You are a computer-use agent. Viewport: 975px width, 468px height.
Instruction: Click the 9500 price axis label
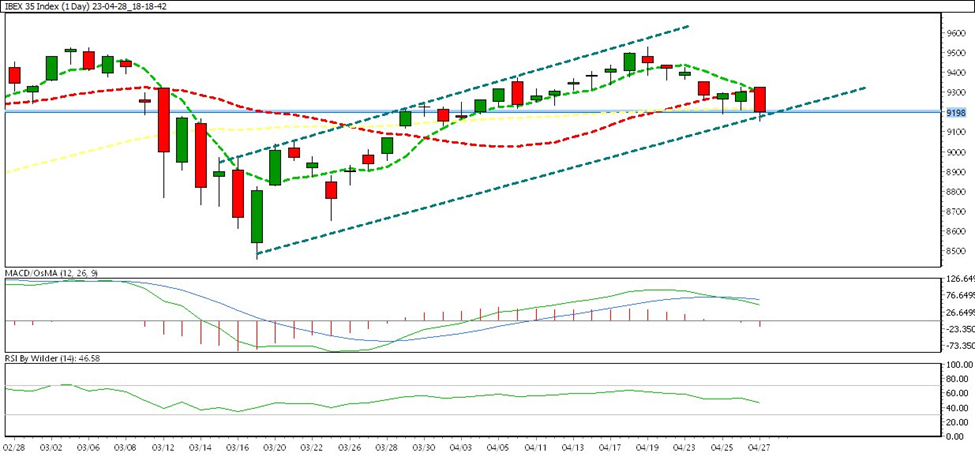(958, 53)
